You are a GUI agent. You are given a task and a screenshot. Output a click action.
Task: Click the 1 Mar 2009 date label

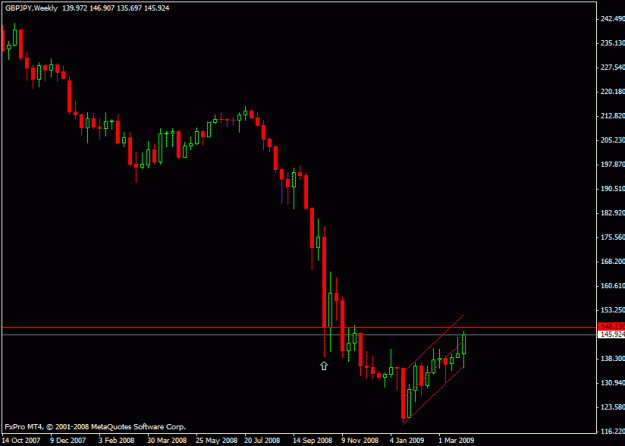click(456, 440)
